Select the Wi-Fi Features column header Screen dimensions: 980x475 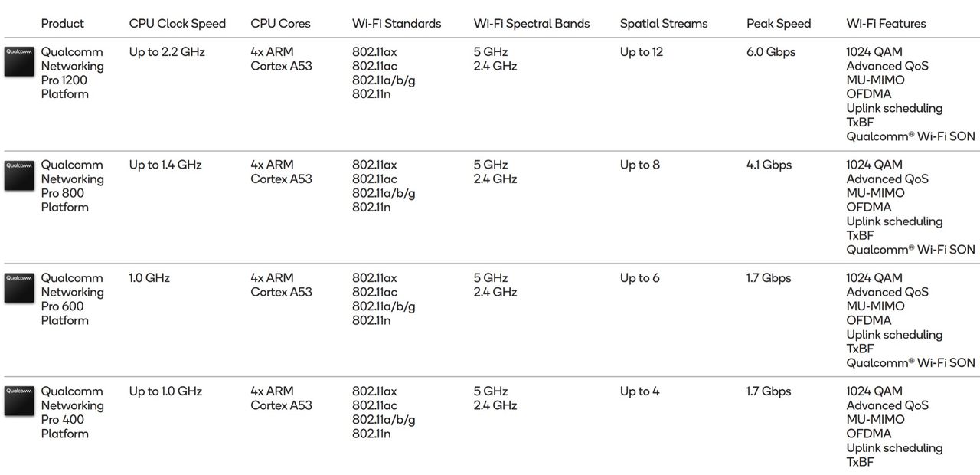pyautogui.click(x=886, y=24)
